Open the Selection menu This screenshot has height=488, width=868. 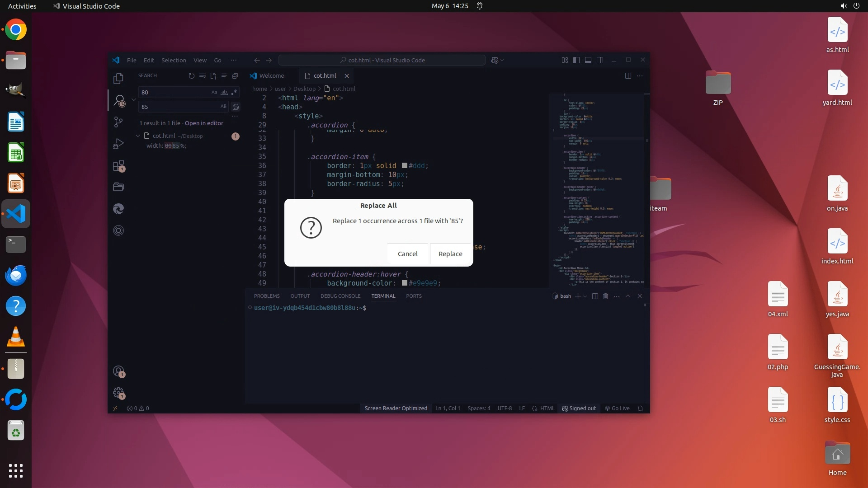pyautogui.click(x=174, y=60)
